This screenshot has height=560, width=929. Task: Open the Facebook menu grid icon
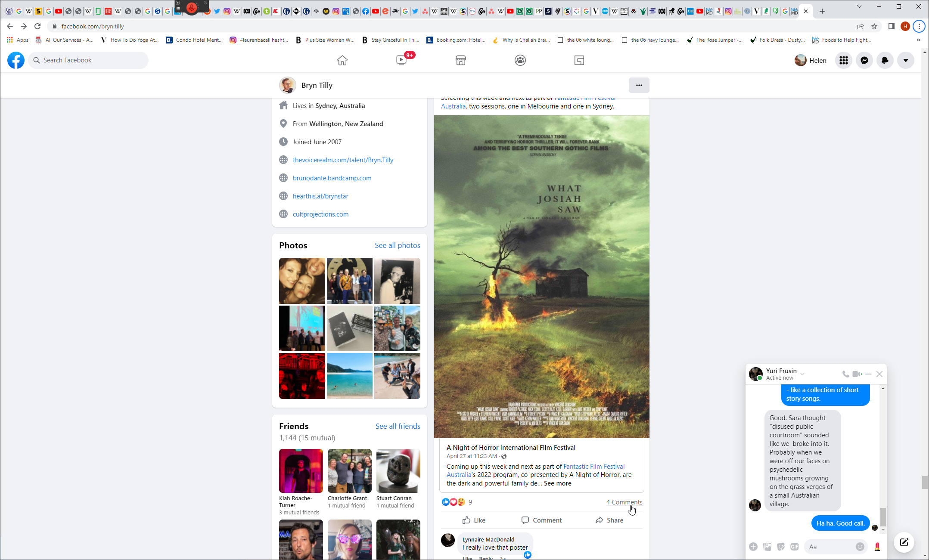click(844, 60)
